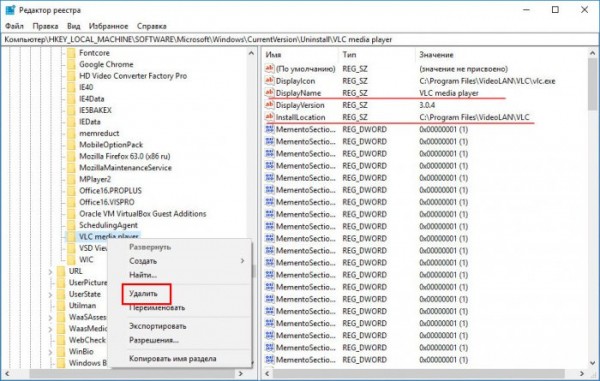Image resolution: width=600 pixels, height=381 pixels.
Task: Click the (По умолчанию) value icon
Action: (x=270, y=68)
